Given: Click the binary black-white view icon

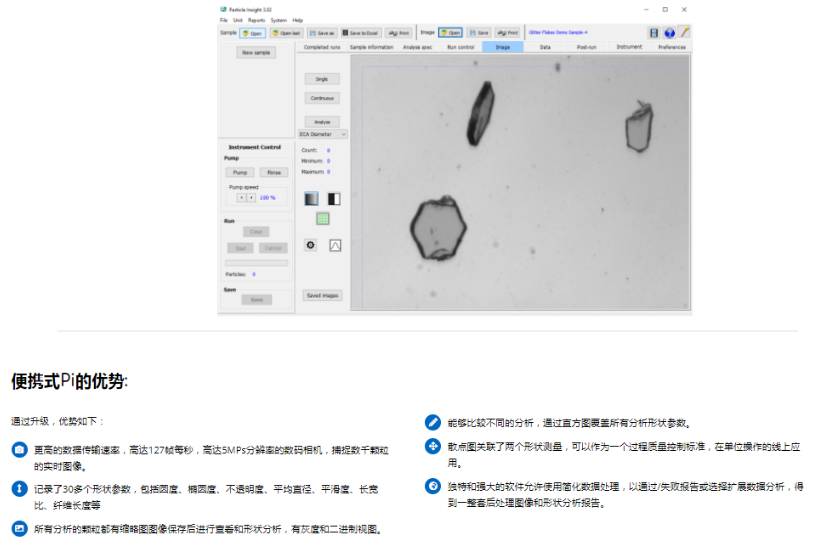Looking at the screenshot, I should tap(334, 199).
